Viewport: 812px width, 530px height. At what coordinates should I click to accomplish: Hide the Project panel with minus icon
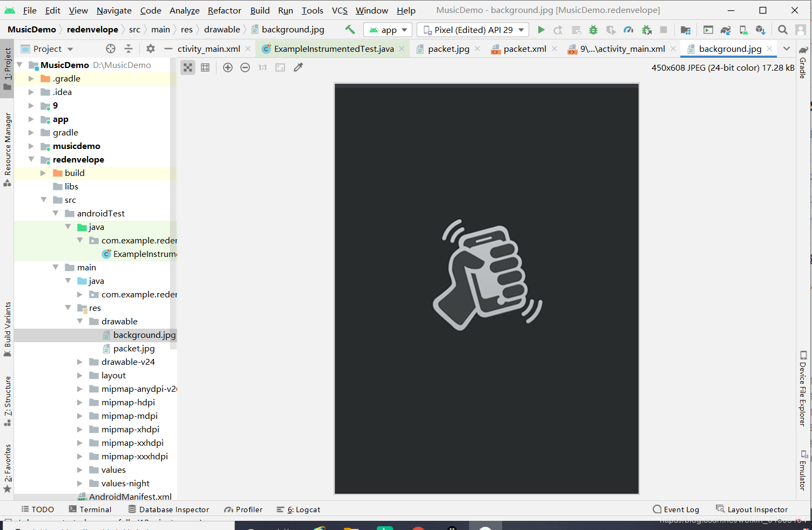[168, 49]
